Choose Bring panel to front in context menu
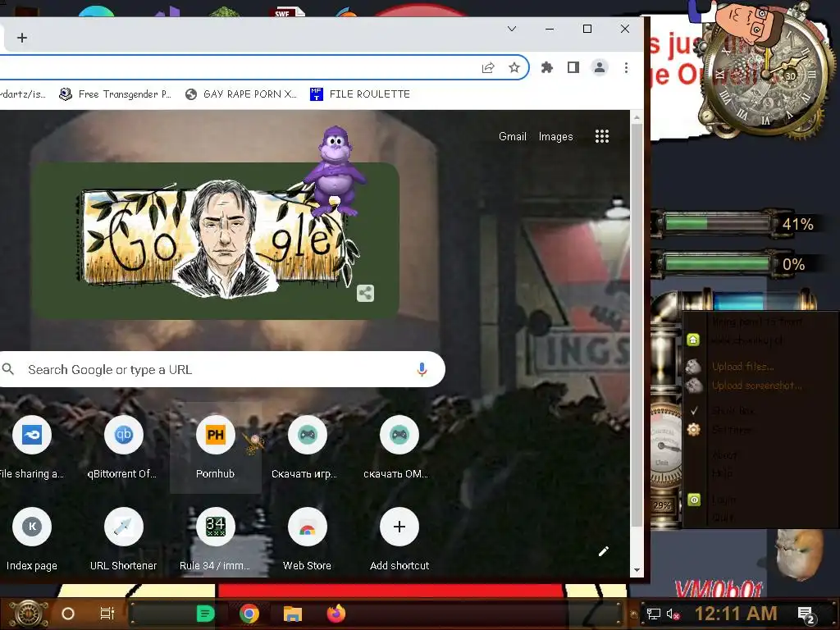The width and height of the screenshot is (840, 630). [x=756, y=322]
